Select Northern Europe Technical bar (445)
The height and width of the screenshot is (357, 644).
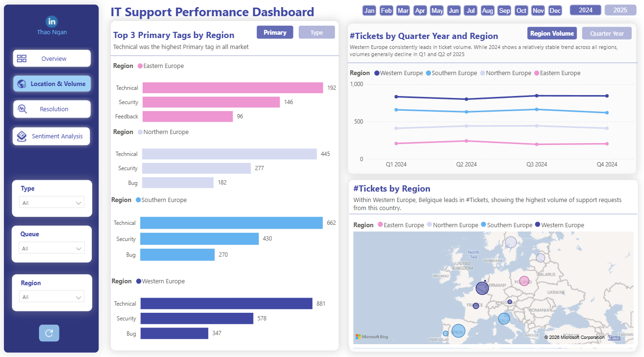tap(229, 154)
